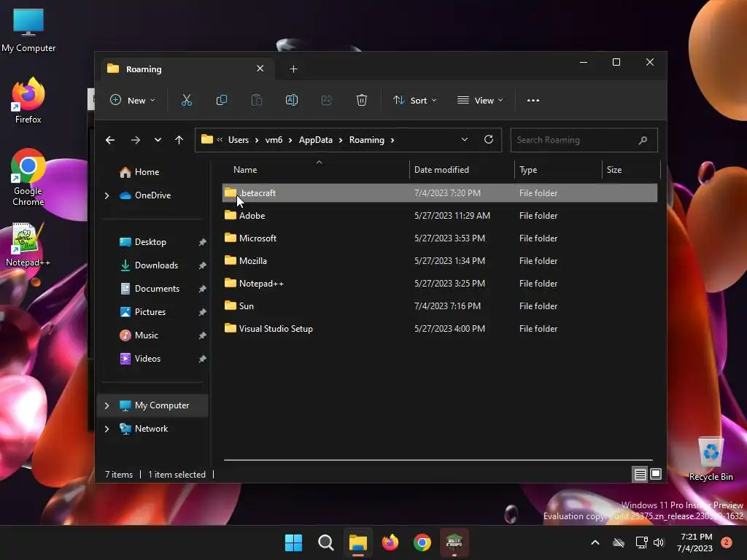Click Users in the address breadcrumb

[x=239, y=140]
